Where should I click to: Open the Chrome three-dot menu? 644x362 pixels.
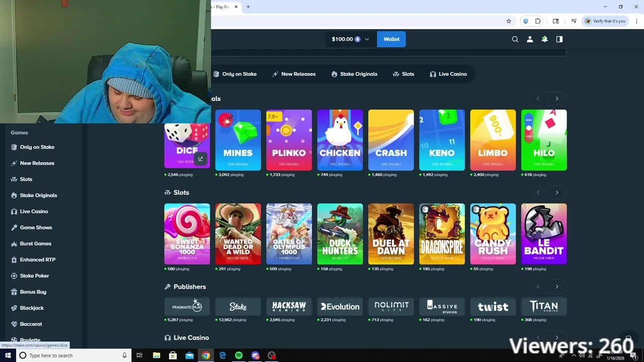tap(636, 21)
